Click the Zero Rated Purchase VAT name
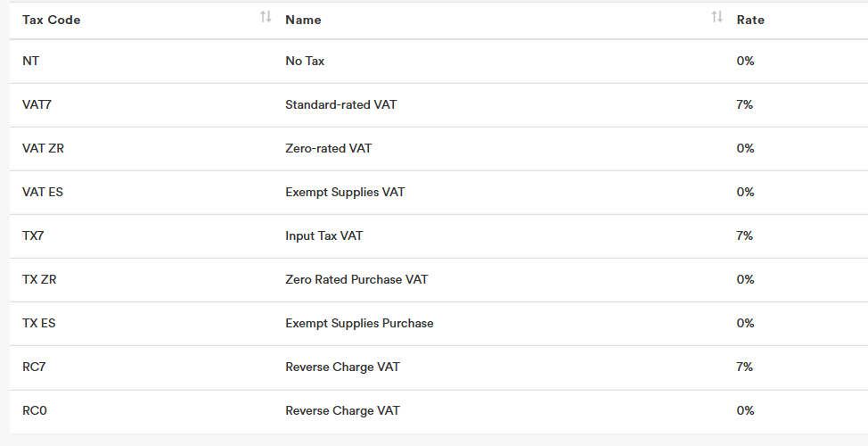The image size is (868, 446). coord(356,280)
